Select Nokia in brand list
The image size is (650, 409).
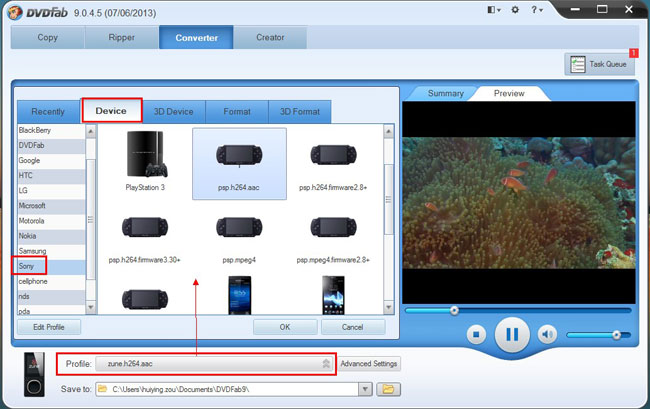(51, 236)
